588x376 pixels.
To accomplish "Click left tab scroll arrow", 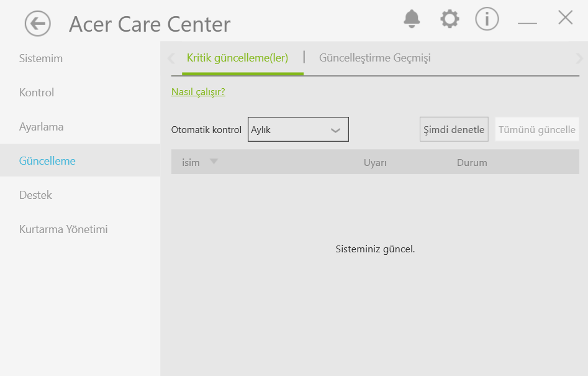I will pyautogui.click(x=171, y=58).
